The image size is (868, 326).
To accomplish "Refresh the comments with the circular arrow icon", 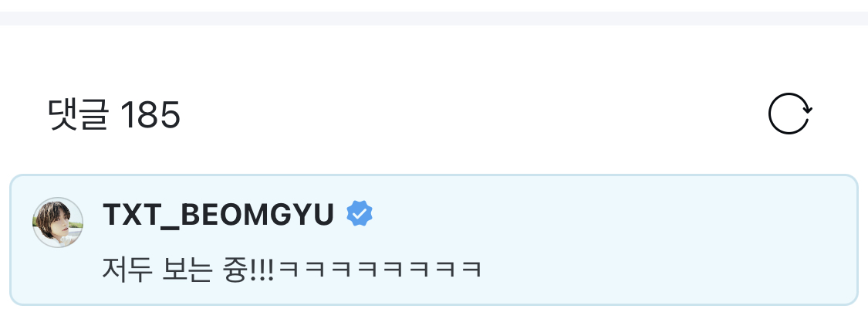I will 789,114.
